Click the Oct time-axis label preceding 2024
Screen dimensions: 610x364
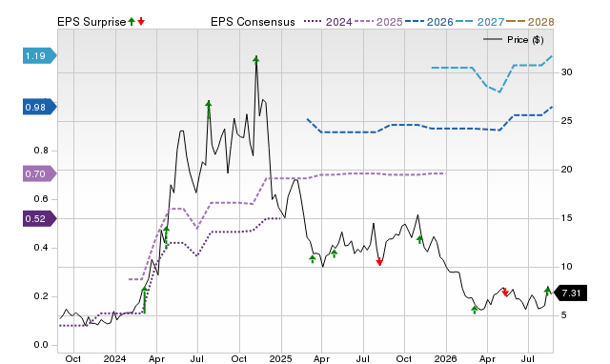(73, 358)
